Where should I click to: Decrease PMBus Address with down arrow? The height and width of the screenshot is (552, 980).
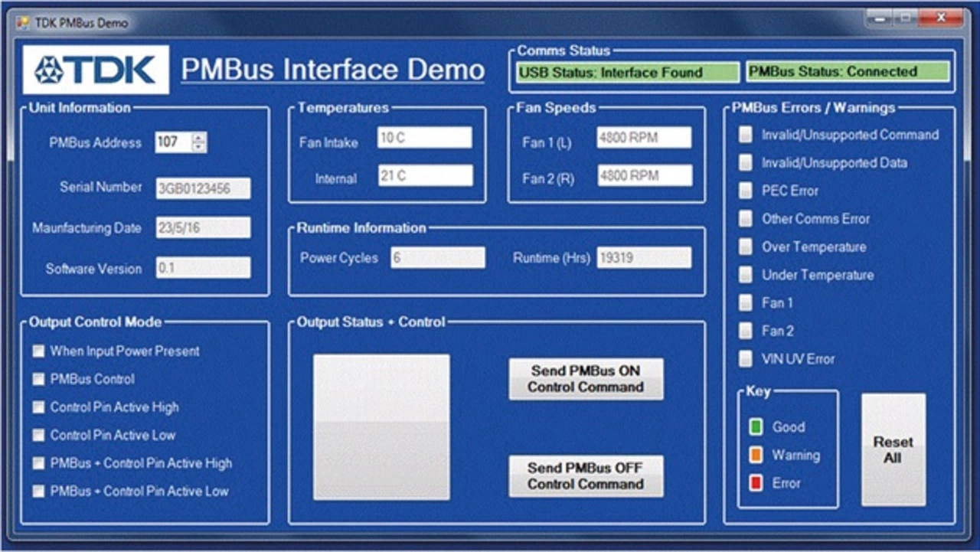[199, 147]
